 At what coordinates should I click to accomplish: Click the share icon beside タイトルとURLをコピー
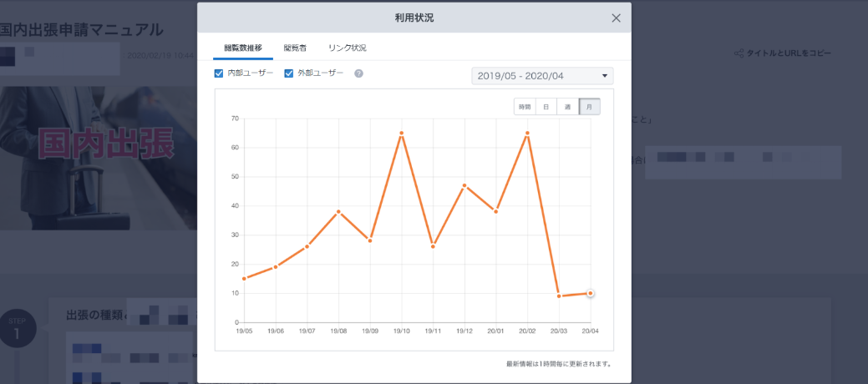[738, 53]
